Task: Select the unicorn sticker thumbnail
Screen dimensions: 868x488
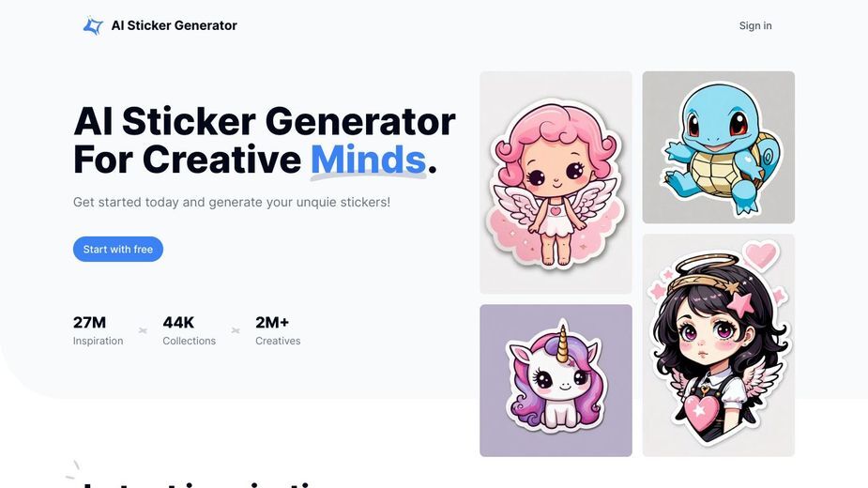Action: pos(556,380)
